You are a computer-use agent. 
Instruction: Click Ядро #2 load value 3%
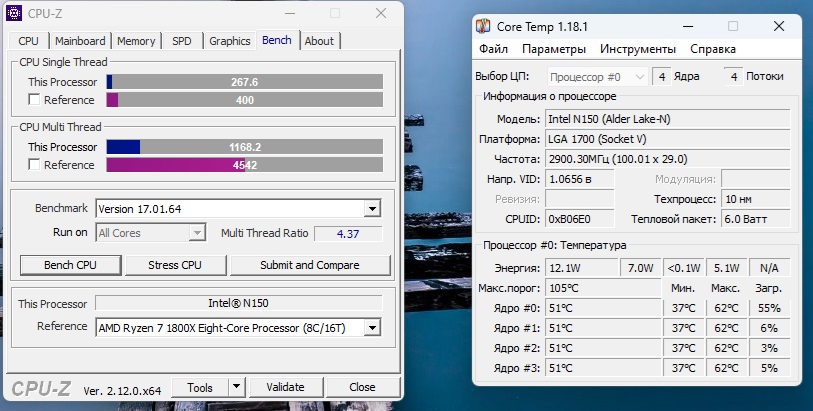(x=769, y=348)
